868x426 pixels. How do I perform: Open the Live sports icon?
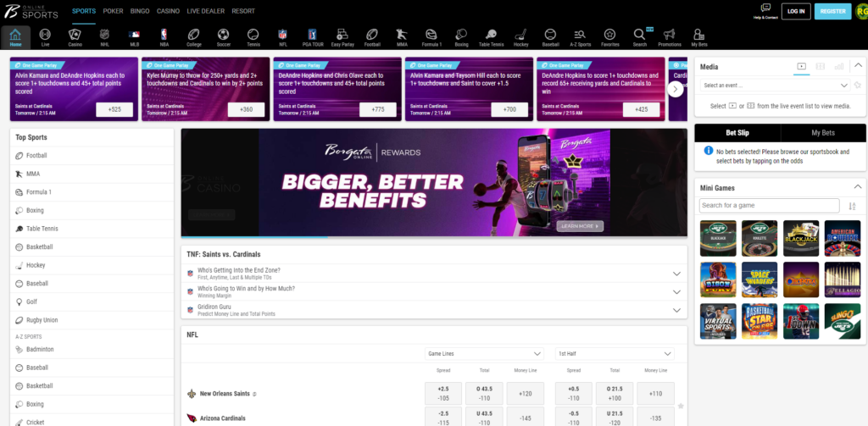46,37
